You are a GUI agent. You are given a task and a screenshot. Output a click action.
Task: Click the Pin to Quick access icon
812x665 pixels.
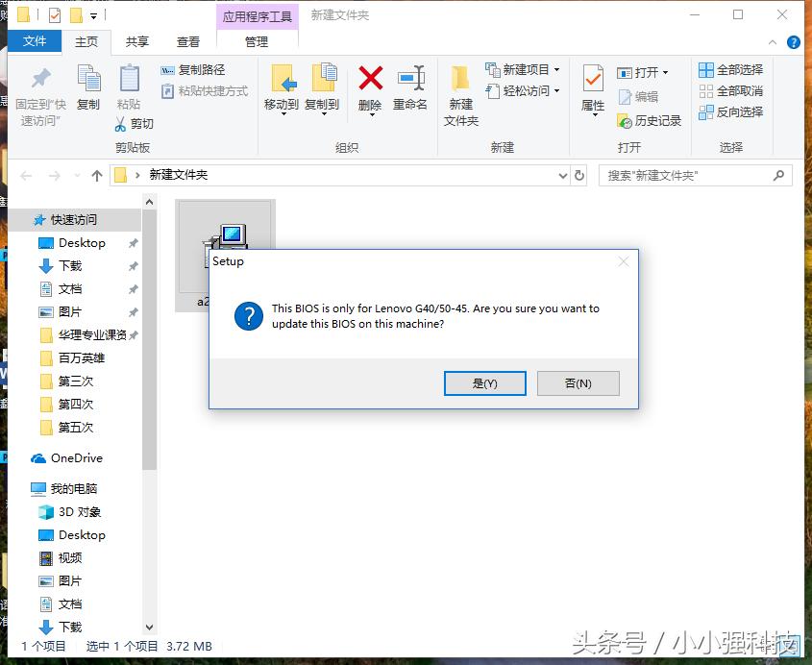click(40, 79)
